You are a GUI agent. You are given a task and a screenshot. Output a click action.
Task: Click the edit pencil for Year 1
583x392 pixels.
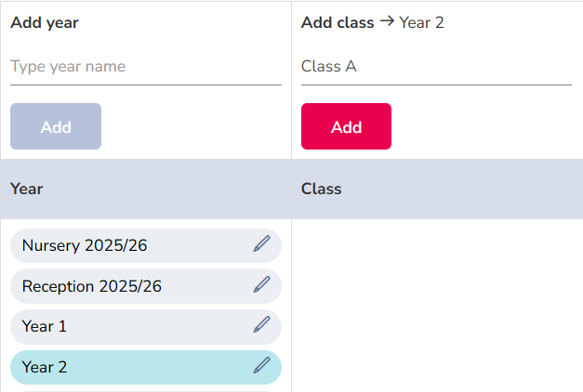pos(262,325)
